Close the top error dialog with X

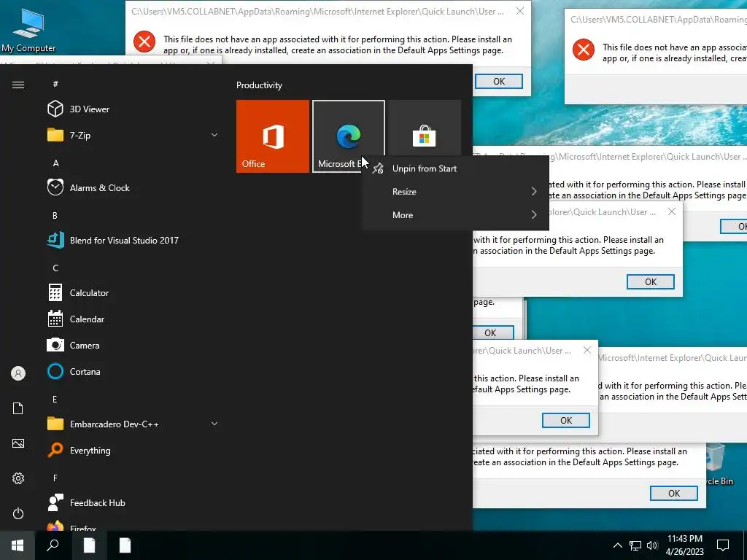pos(520,11)
